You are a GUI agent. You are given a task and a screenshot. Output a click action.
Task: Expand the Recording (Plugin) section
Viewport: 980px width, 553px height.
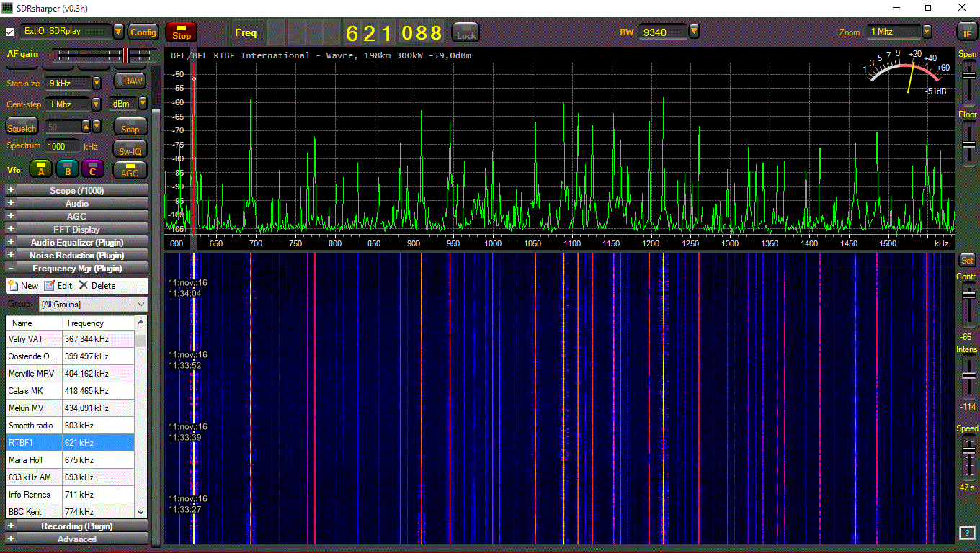click(76, 526)
